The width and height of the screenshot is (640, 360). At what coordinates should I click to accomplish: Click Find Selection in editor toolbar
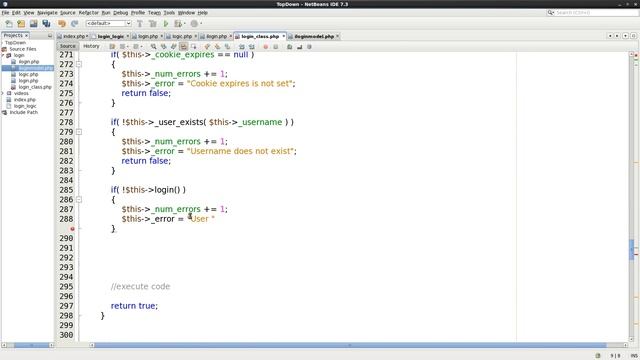(153, 47)
